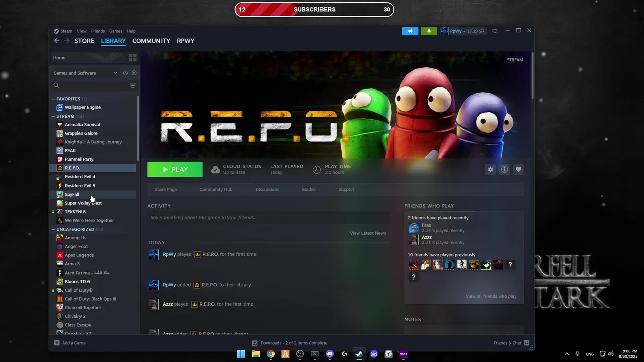Click the activity status input field
The width and height of the screenshot is (644, 362).
click(x=268, y=217)
